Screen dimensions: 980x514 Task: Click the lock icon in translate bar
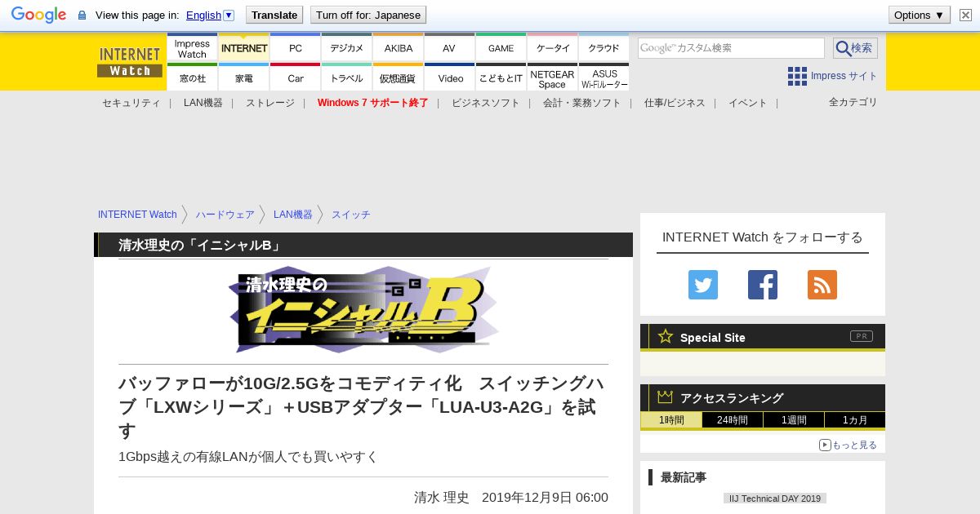coord(82,15)
